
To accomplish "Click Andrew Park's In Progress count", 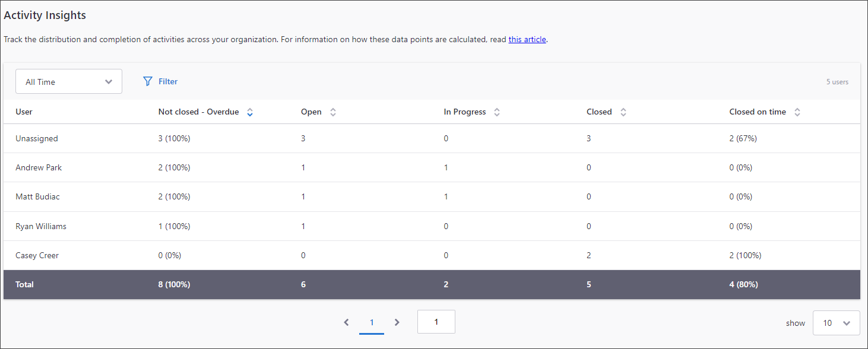I will coord(446,167).
